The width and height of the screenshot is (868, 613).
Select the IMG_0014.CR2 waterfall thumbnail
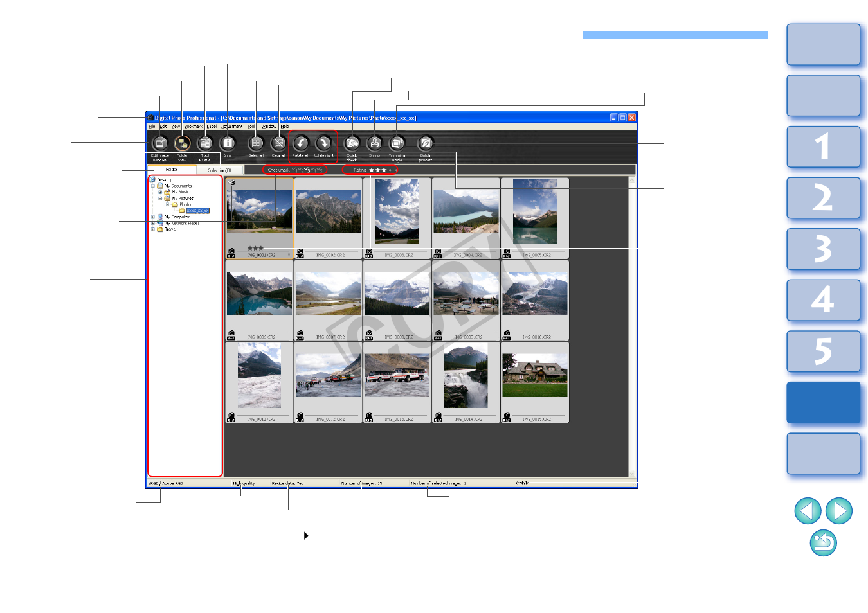[466, 375]
